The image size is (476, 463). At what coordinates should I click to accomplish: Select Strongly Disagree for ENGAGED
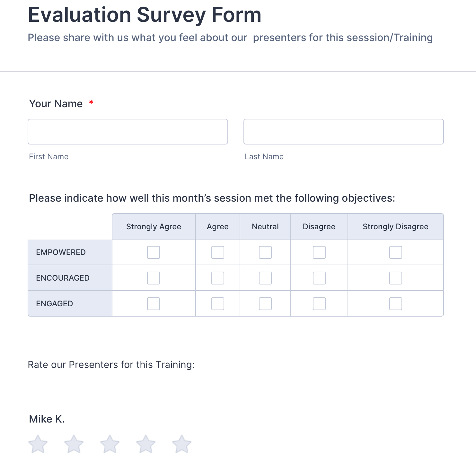(396, 304)
